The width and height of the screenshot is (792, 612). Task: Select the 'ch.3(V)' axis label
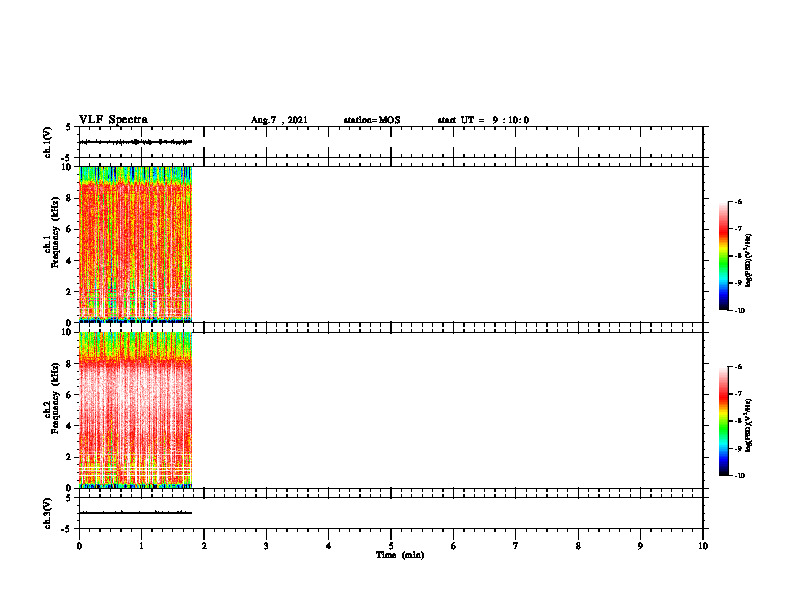pos(48,513)
